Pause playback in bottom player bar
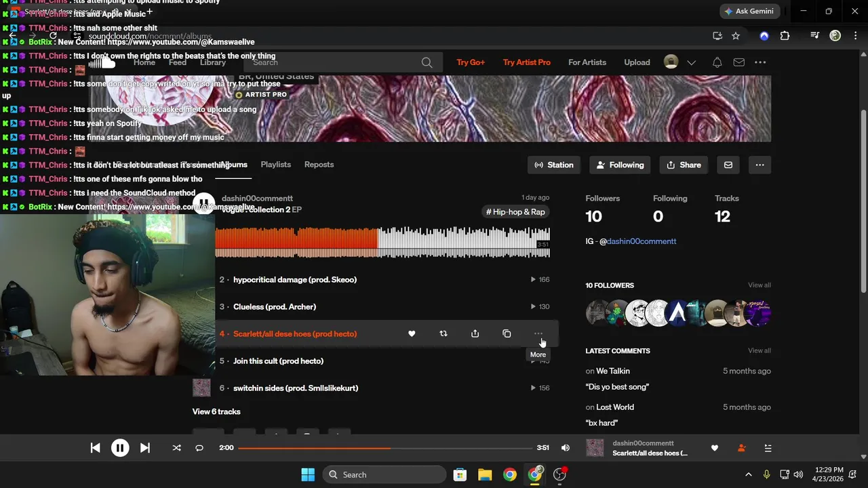 pyautogui.click(x=120, y=448)
